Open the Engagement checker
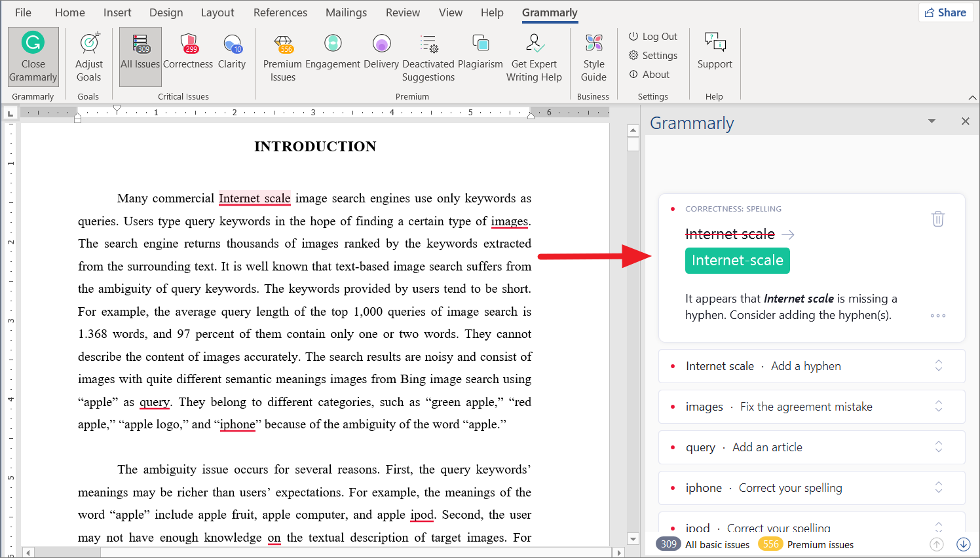 (x=332, y=56)
